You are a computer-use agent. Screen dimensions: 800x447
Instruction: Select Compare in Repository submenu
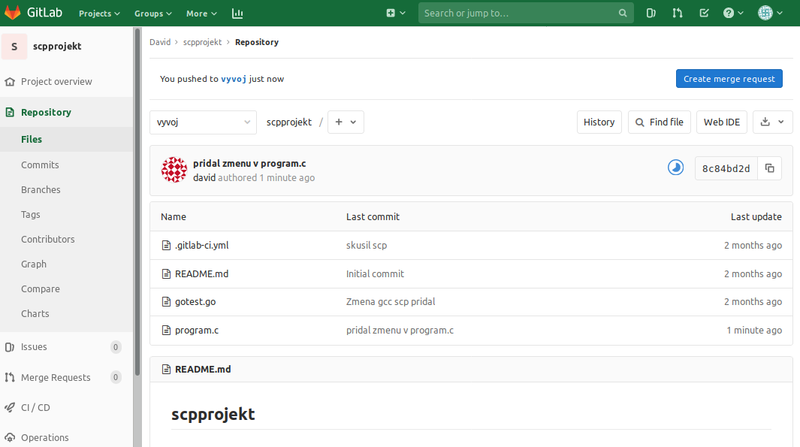point(40,289)
